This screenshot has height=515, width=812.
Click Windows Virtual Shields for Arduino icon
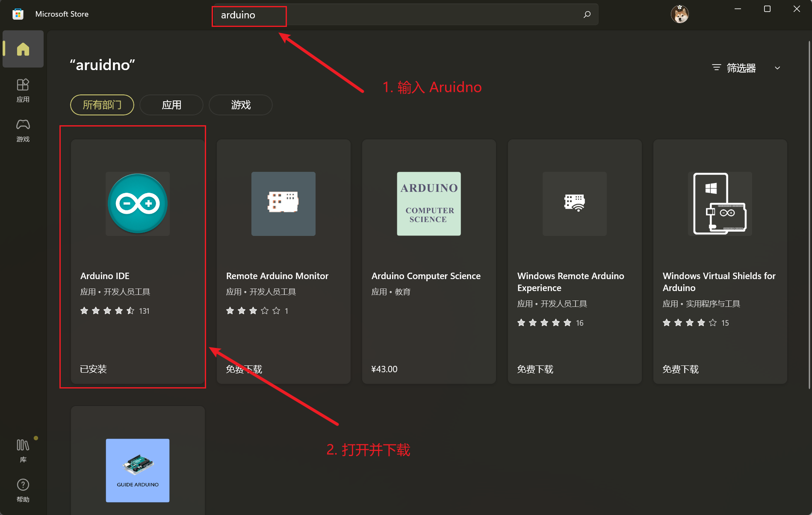[x=720, y=204]
